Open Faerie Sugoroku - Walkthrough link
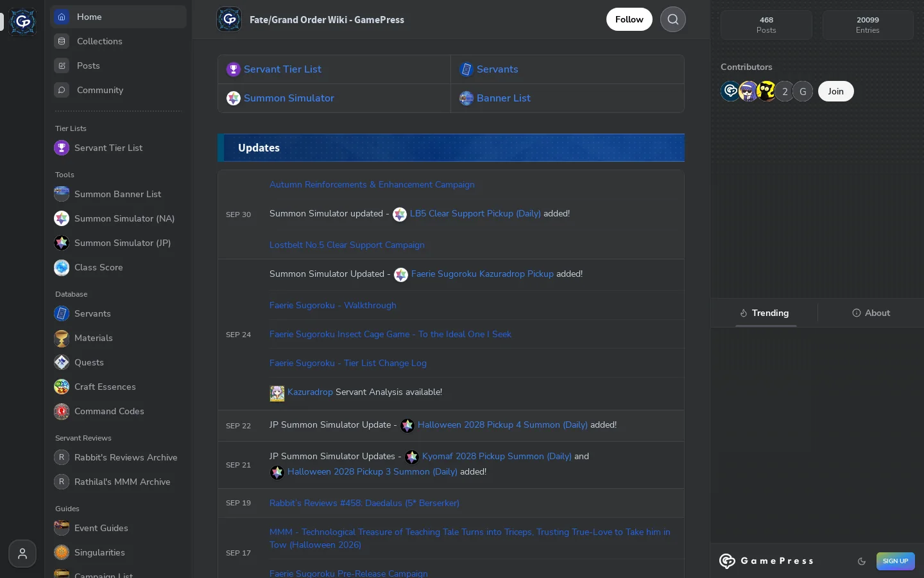Image resolution: width=924 pixels, height=578 pixels. [333, 305]
